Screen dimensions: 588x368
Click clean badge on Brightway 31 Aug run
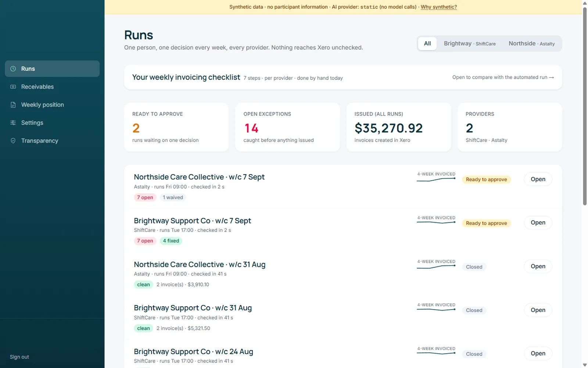point(144,329)
